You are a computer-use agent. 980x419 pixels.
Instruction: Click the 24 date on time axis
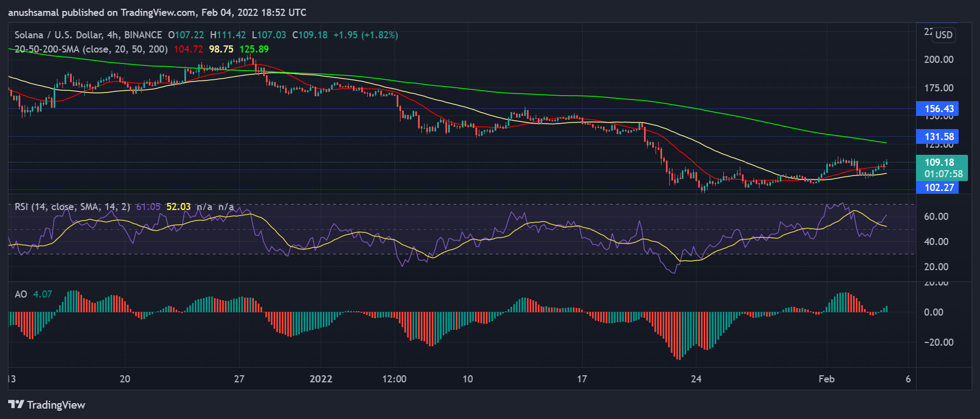tap(696, 379)
